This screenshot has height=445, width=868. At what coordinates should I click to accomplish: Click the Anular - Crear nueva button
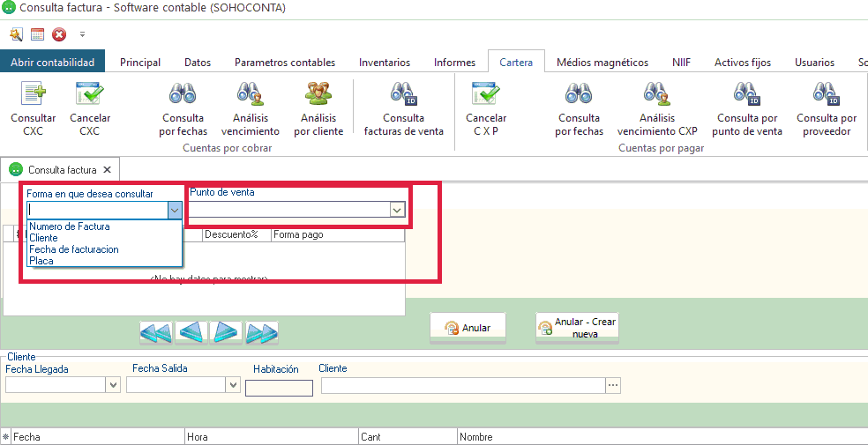coord(580,328)
